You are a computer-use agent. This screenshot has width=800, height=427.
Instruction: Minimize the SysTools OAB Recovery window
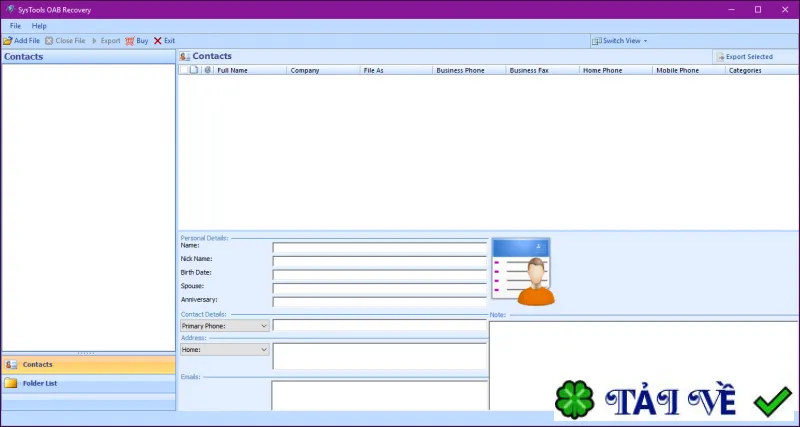pyautogui.click(x=730, y=9)
